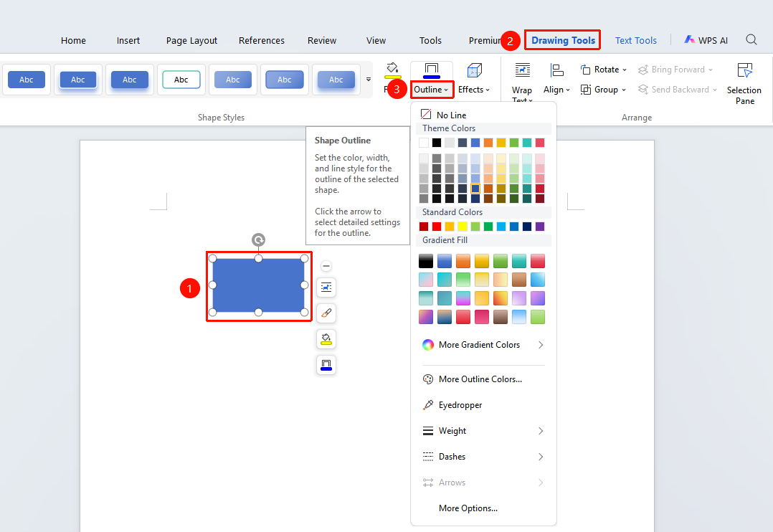
Task: Click the Selection Pane icon
Action: pyautogui.click(x=745, y=70)
